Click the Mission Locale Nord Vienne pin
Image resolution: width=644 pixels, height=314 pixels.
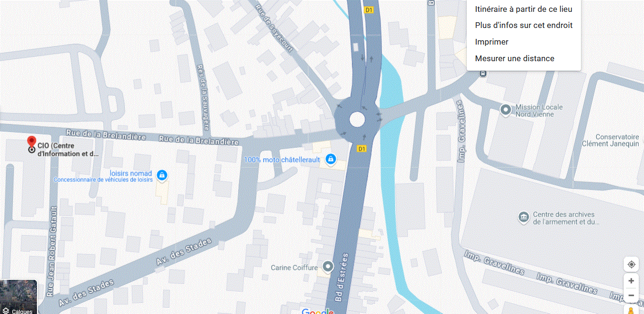point(506,111)
